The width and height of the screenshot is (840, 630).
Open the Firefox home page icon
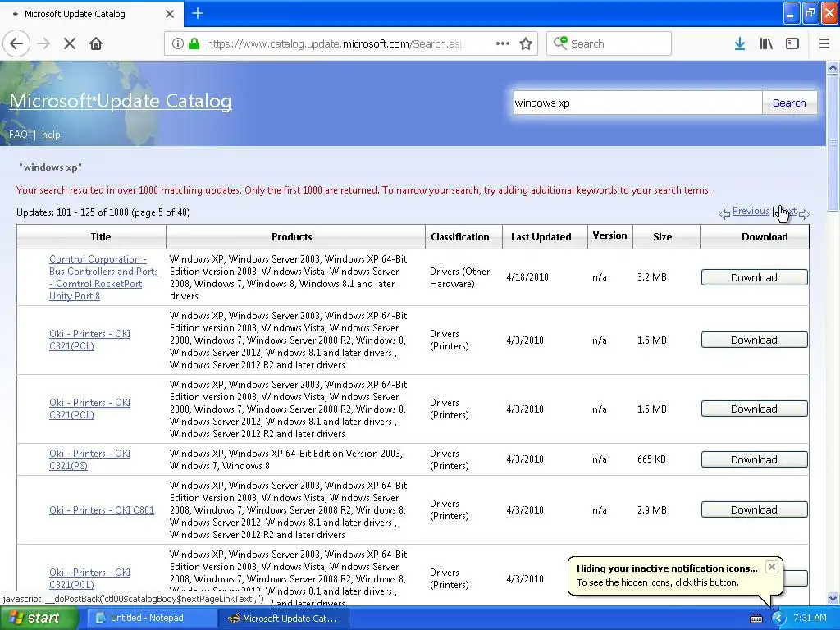click(96, 43)
